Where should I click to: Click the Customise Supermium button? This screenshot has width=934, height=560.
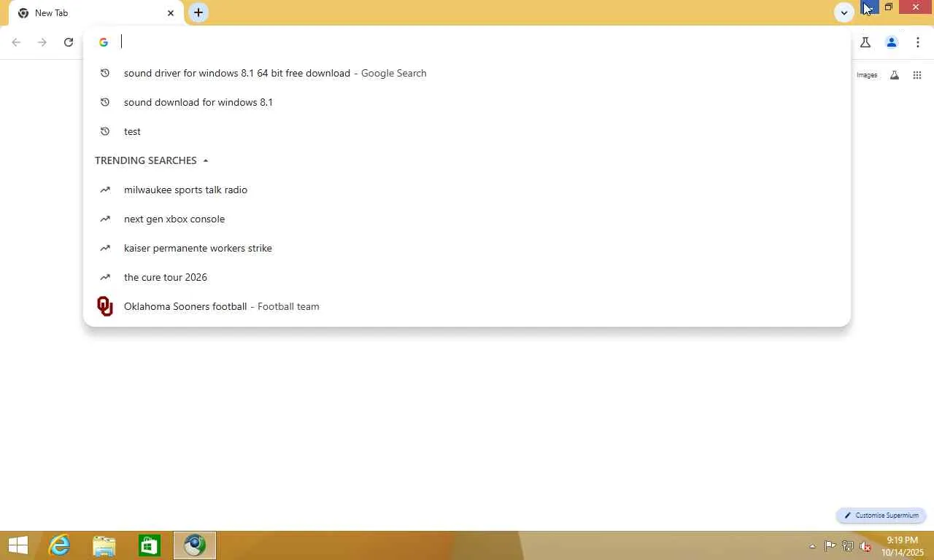(881, 516)
